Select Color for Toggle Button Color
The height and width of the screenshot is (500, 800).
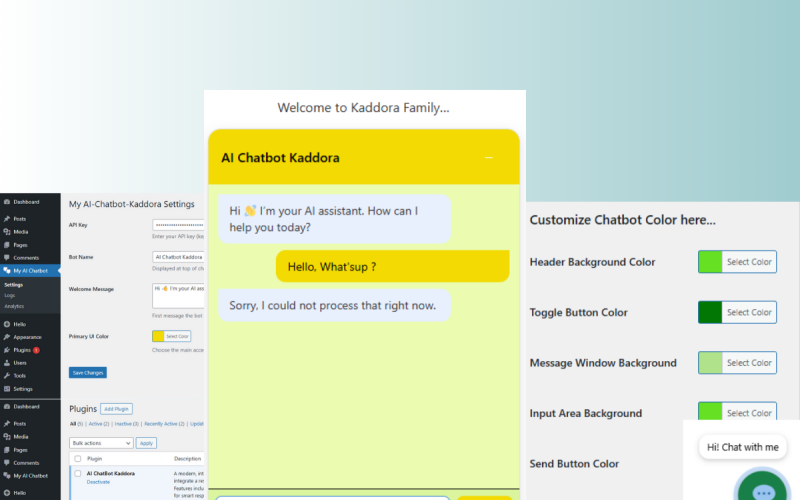(738, 312)
